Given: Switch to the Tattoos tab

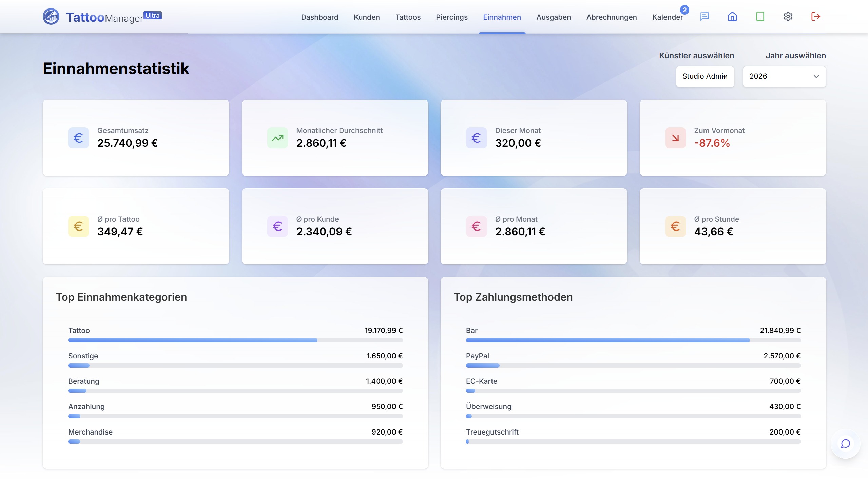Looking at the screenshot, I should 408,17.
